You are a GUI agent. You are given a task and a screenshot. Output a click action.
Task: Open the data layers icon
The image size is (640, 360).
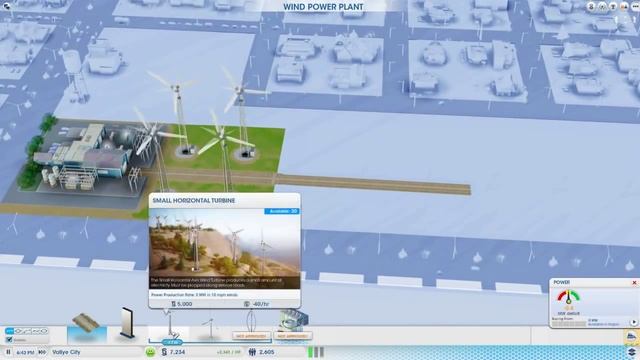click(x=632, y=352)
